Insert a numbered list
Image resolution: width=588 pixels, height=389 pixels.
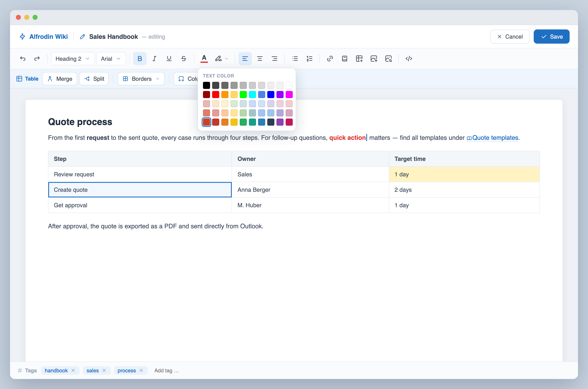coord(309,59)
